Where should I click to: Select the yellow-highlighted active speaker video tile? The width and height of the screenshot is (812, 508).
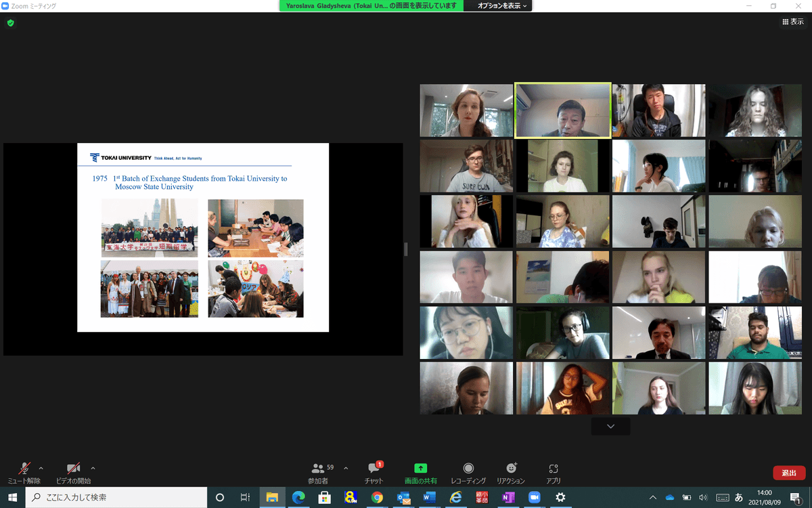point(562,111)
